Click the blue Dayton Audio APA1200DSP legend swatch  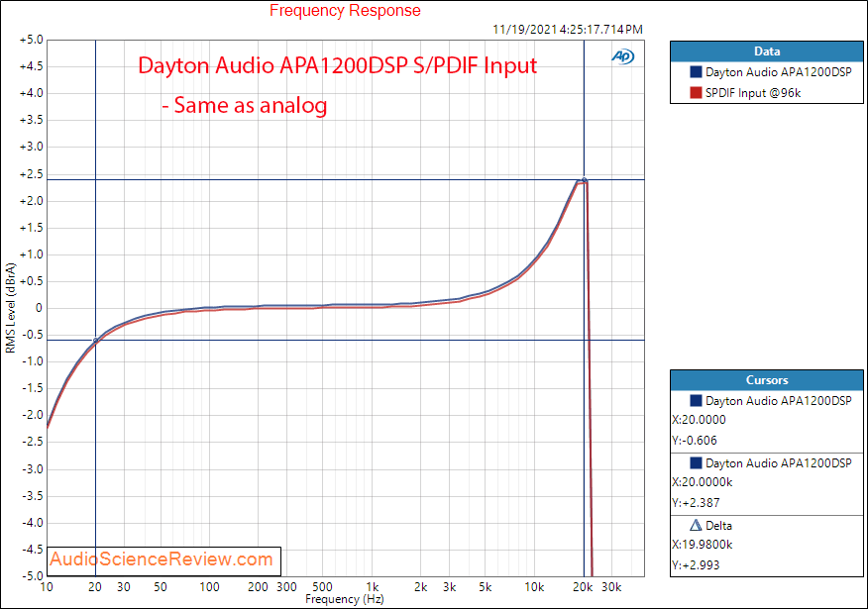pyautogui.click(x=696, y=72)
